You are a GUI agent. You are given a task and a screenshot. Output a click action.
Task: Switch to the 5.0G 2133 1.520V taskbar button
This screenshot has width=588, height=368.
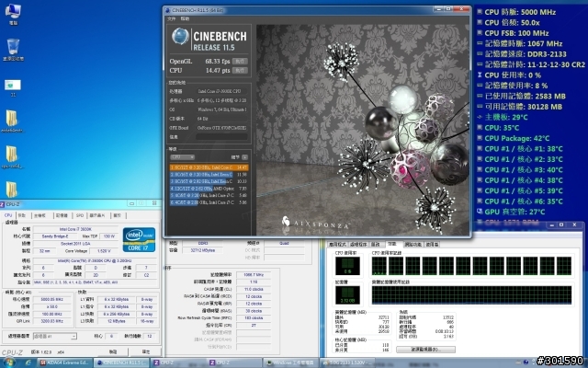pos(347,362)
